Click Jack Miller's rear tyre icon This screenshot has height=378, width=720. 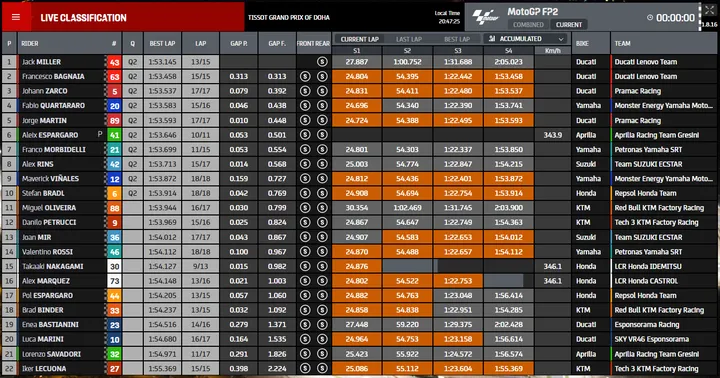click(x=322, y=62)
